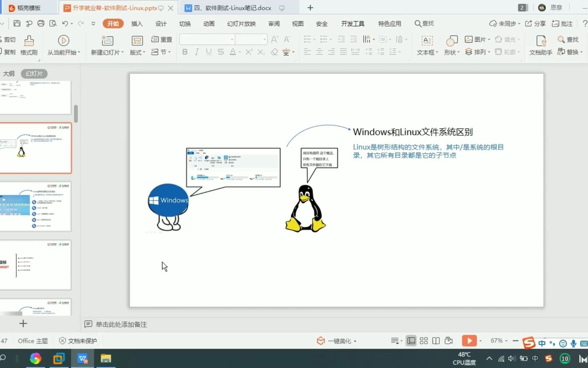
Task: Open the Shapes (形状) gallery
Action: click(452, 45)
